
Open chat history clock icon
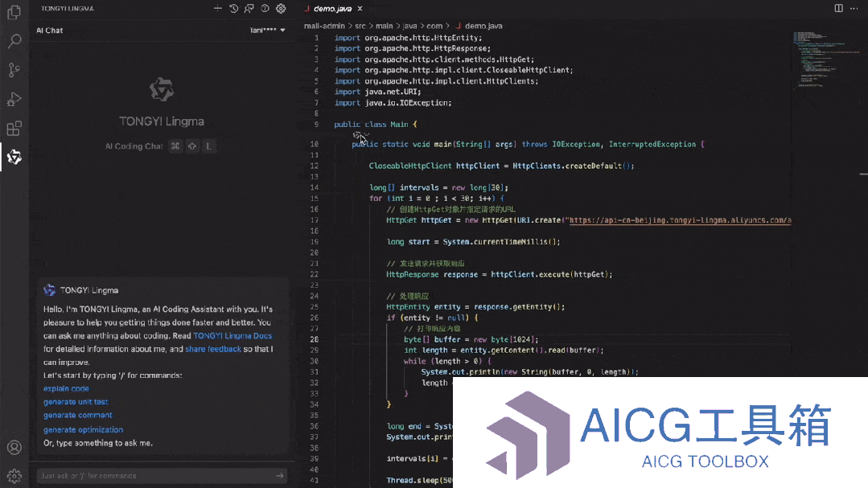click(233, 8)
